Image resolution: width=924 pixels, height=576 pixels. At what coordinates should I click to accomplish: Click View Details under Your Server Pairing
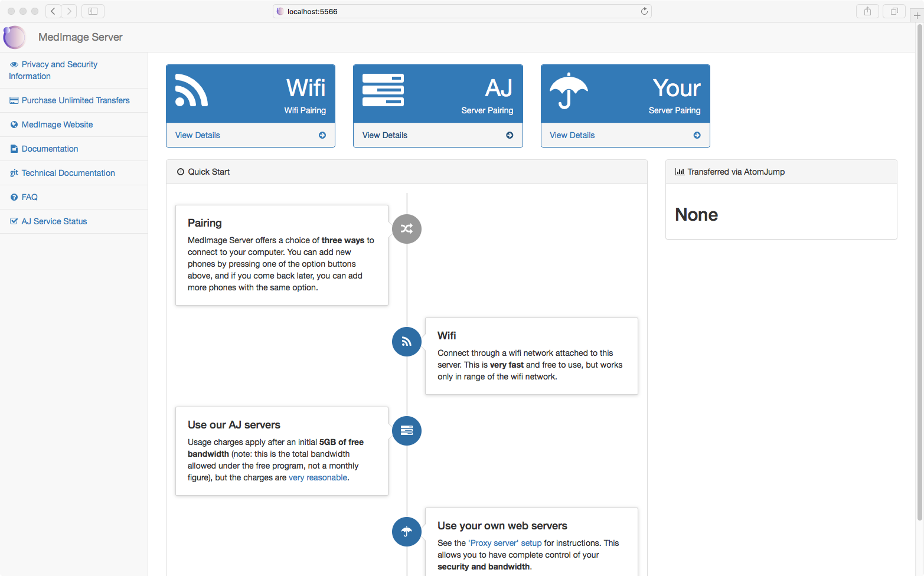tap(572, 135)
